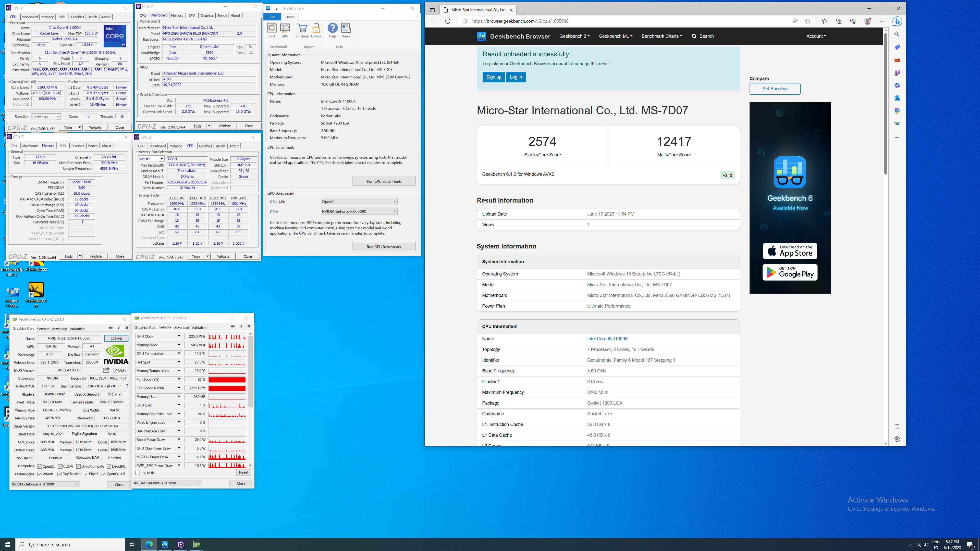This screenshot has width=980, height=551.
Task: Click Edge sidebar search icon
Action: 897,34
